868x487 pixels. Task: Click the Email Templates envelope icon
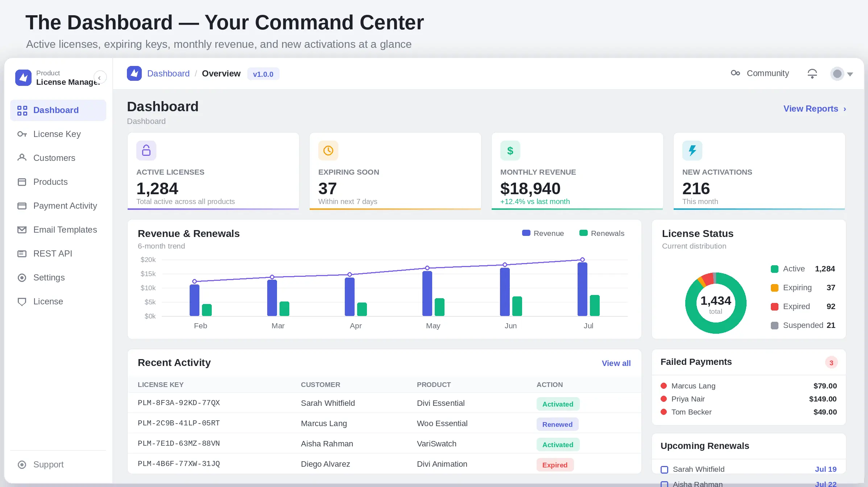click(22, 230)
